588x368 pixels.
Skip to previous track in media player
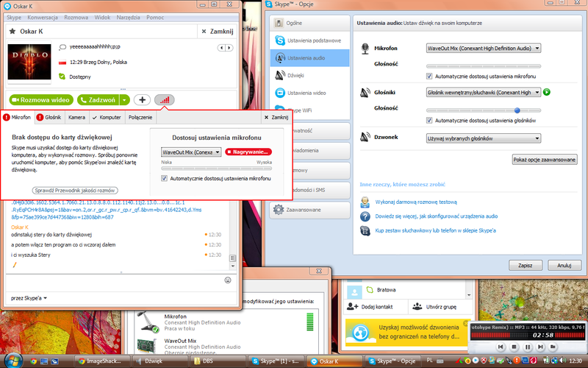pos(501,347)
